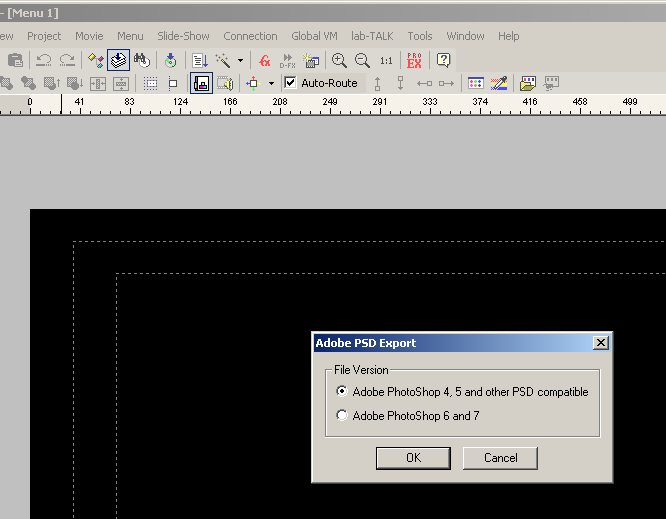Click the D-FX fast-forward icon

coord(288,60)
